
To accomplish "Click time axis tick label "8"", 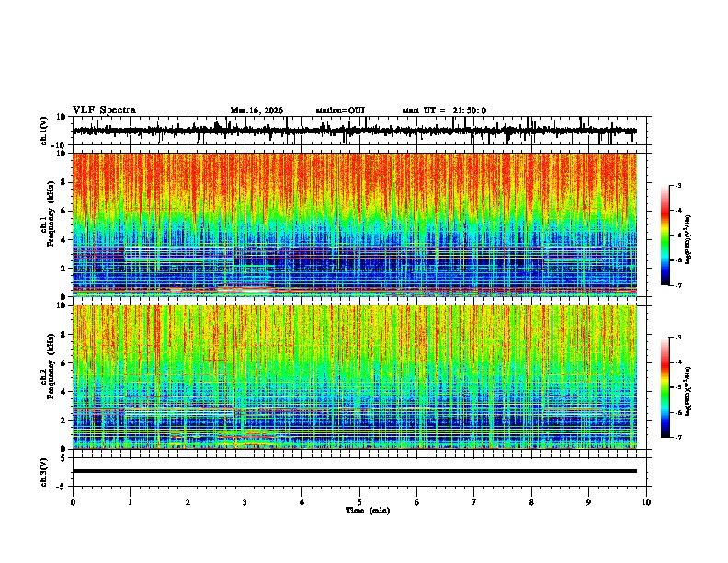I will pos(531,502).
